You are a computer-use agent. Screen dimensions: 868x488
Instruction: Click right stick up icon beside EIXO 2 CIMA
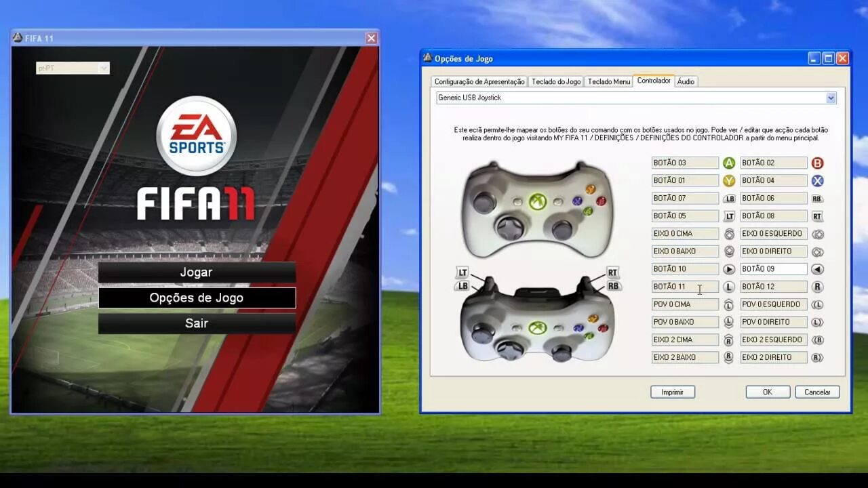click(729, 340)
